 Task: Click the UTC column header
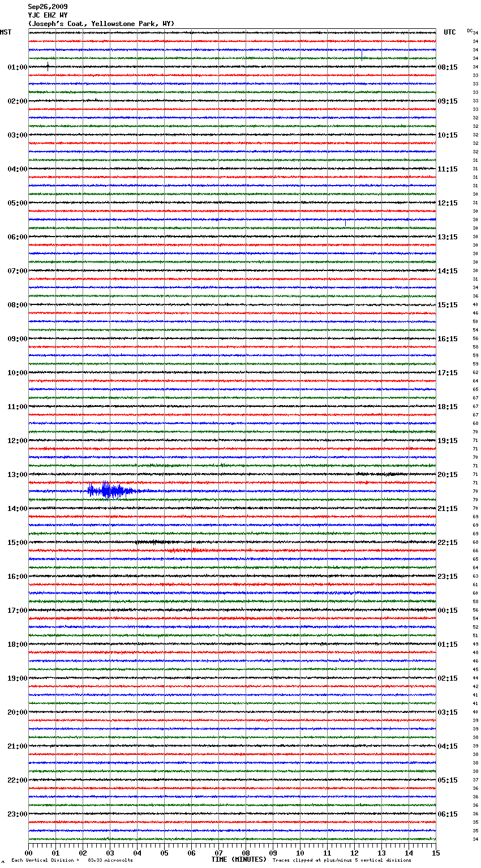[449, 32]
